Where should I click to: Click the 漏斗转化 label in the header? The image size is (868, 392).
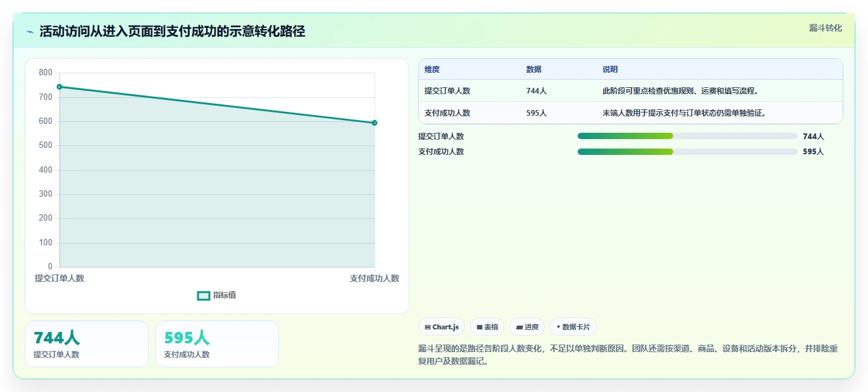point(825,28)
